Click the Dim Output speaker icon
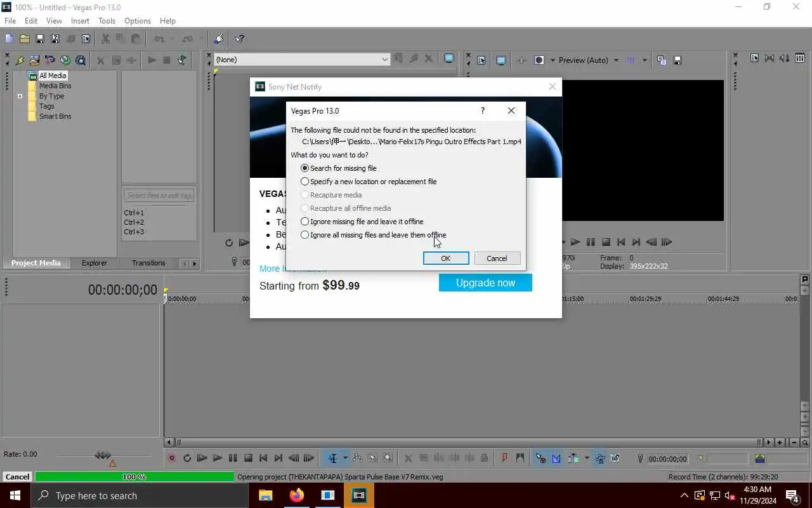 pos(785,58)
